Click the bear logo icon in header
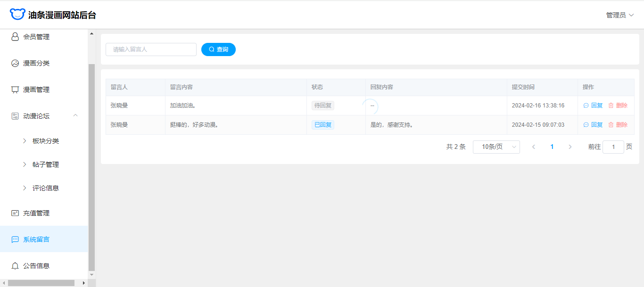This screenshot has height=287, width=644. coord(17,15)
